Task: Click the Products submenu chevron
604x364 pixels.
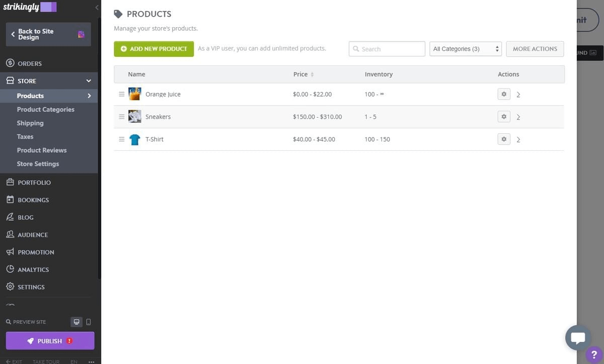Action: (89, 96)
